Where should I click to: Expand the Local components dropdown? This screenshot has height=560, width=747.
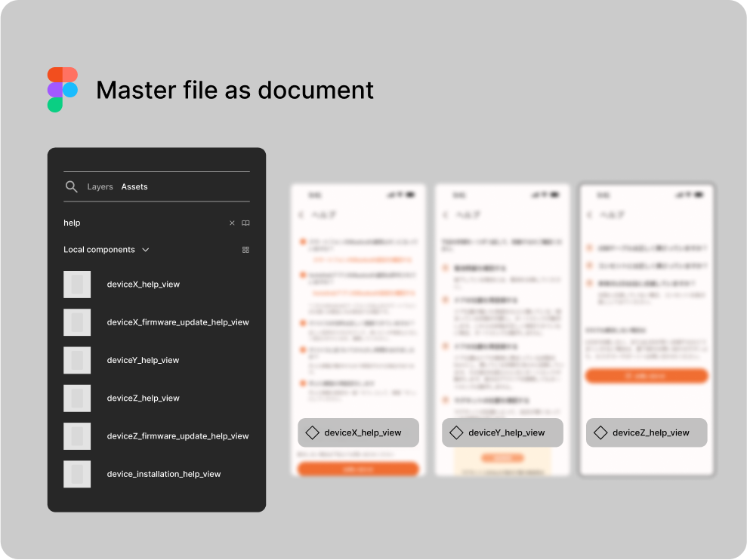[x=146, y=249]
